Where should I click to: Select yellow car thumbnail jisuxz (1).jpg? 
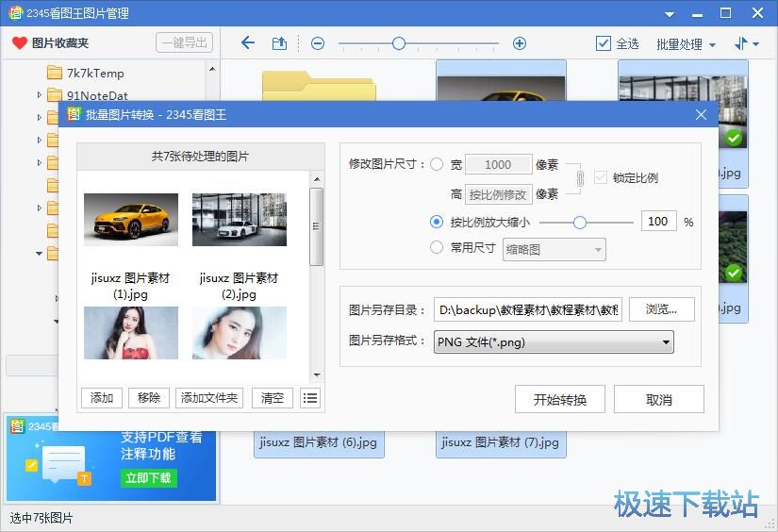131,220
